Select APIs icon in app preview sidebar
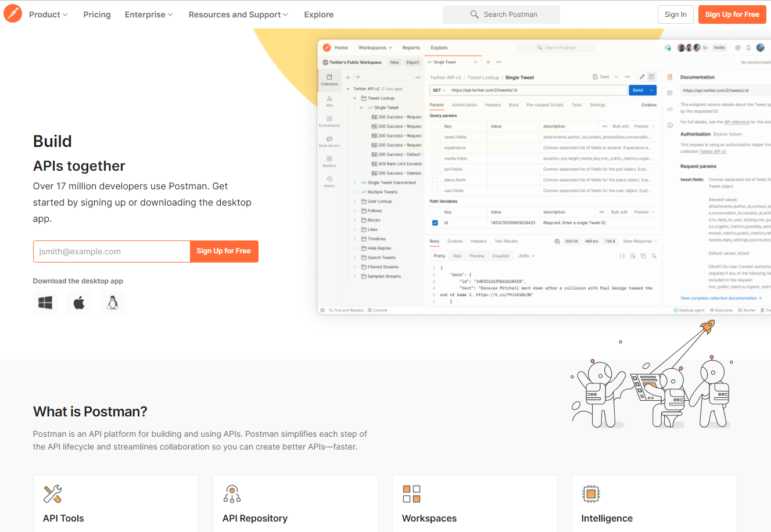This screenshot has height=532, width=771. pos(329,99)
